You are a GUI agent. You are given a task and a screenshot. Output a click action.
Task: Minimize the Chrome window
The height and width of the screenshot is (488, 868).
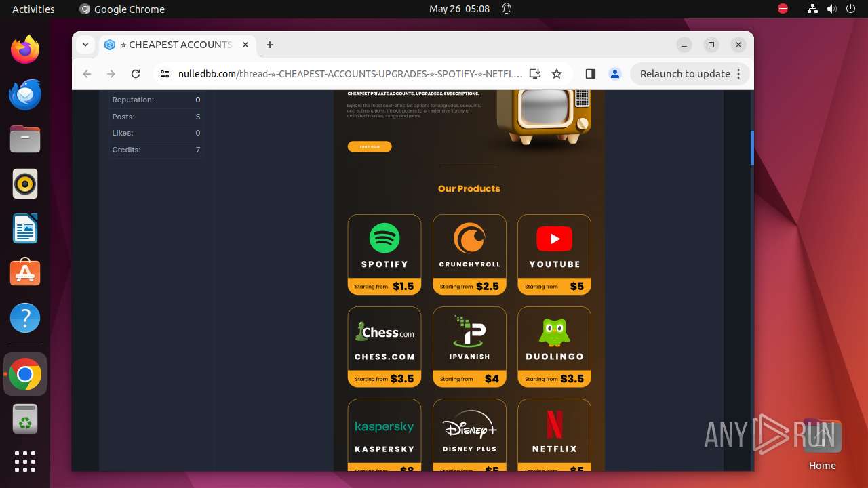pyautogui.click(x=684, y=45)
